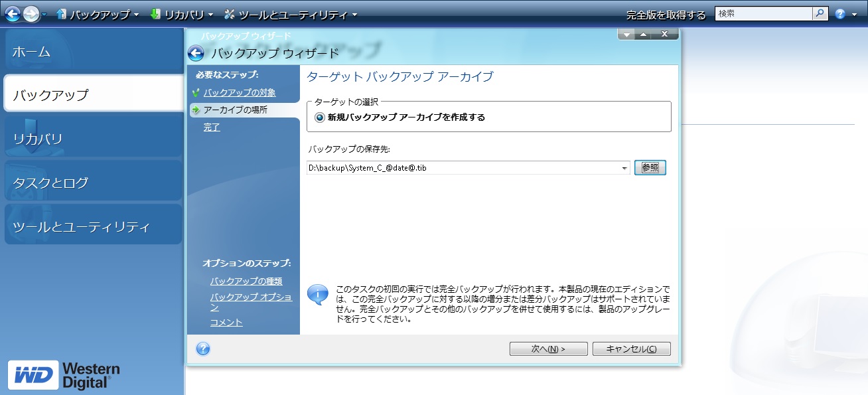Viewport: 868px width, 395px height.
Task: Open navigation history dropdown beside forward arrow
Action: pos(44,15)
